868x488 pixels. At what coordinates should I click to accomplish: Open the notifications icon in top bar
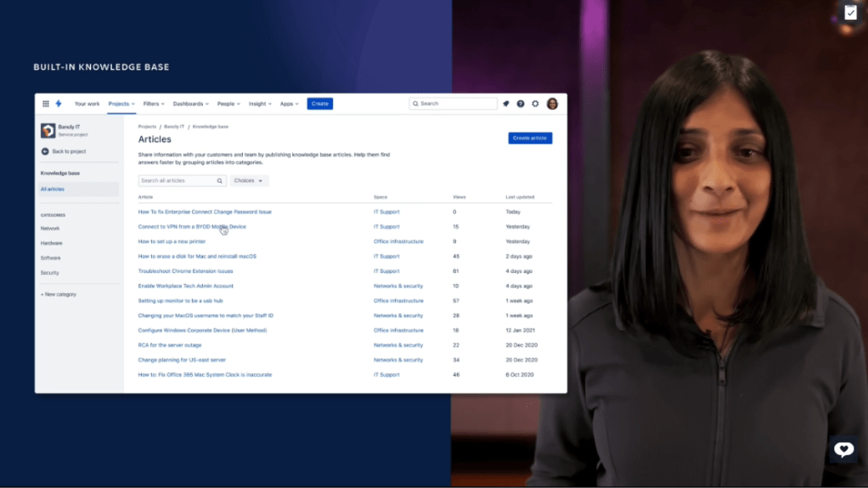506,104
